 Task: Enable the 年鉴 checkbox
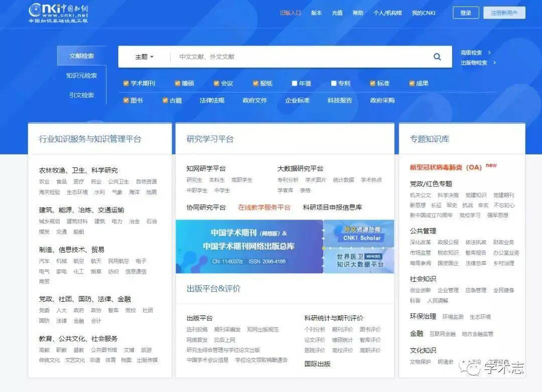(295, 83)
